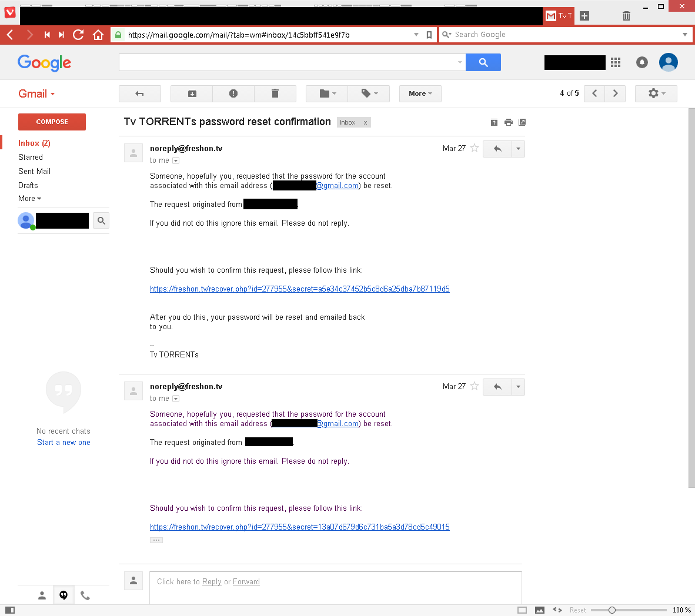Open more options for first message

pyautogui.click(x=518, y=149)
